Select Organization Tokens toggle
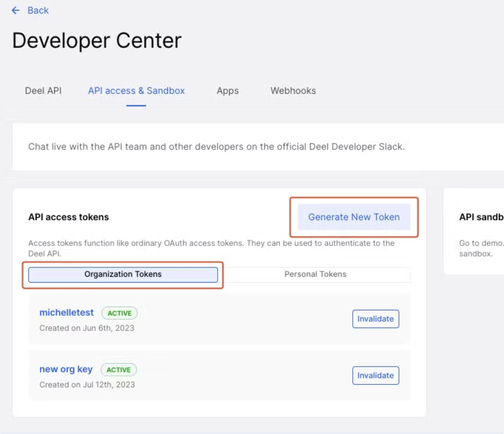This screenshot has width=504, height=434. 123,274
